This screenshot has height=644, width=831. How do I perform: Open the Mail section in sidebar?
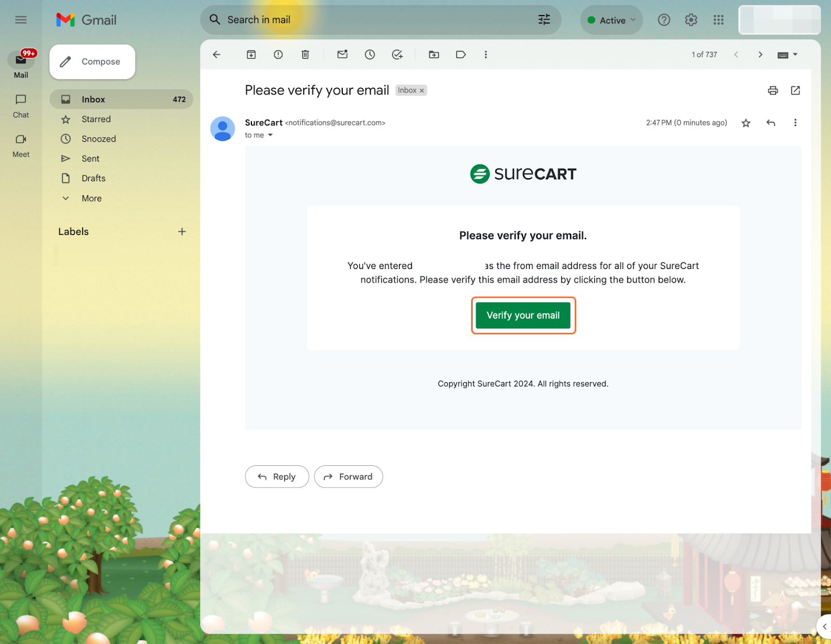(21, 65)
